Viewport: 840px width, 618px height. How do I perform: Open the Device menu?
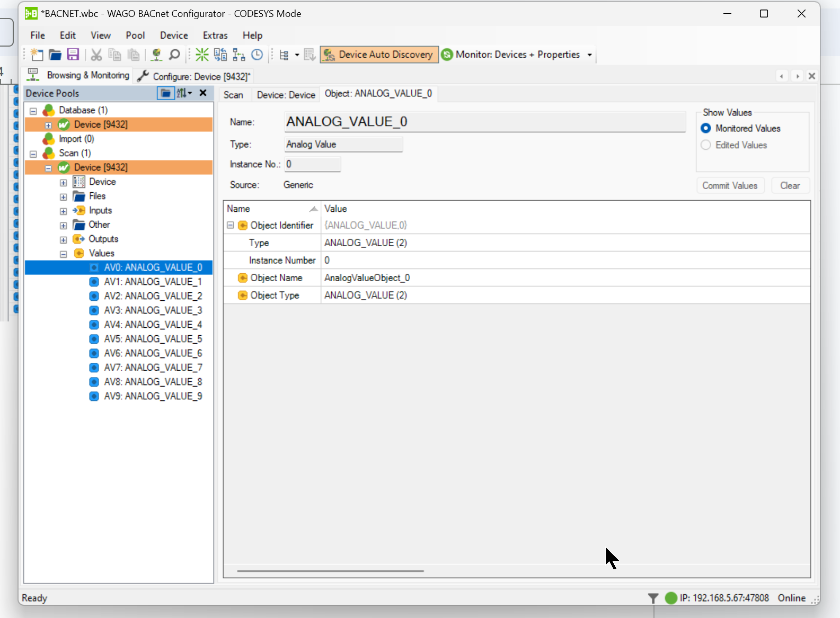[174, 35]
